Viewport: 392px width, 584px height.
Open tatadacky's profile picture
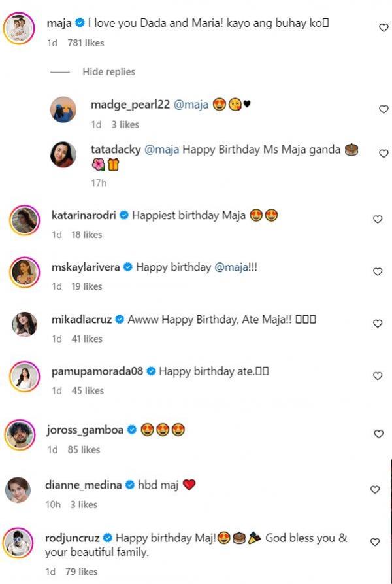tap(63, 154)
